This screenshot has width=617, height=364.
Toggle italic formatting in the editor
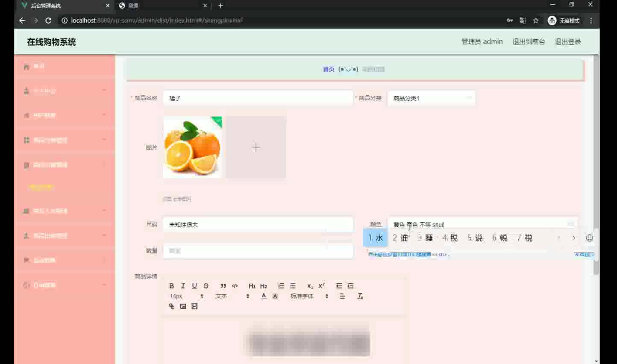coord(183,286)
